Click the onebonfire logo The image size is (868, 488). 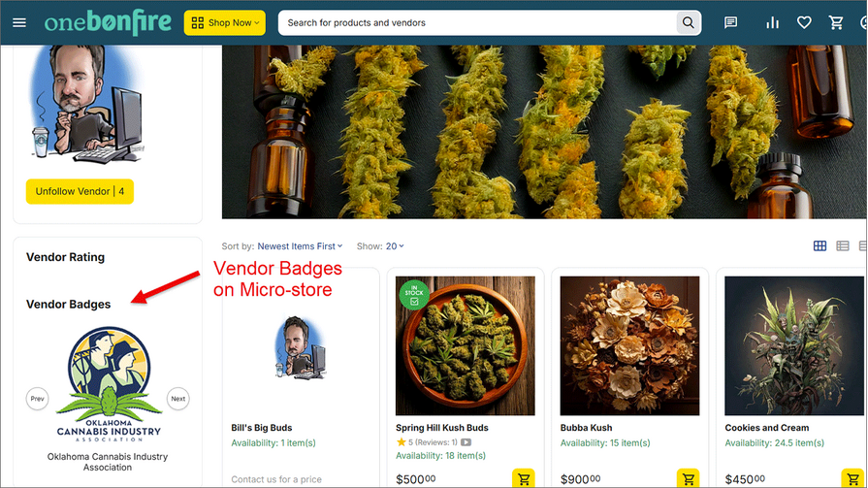click(107, 22)
